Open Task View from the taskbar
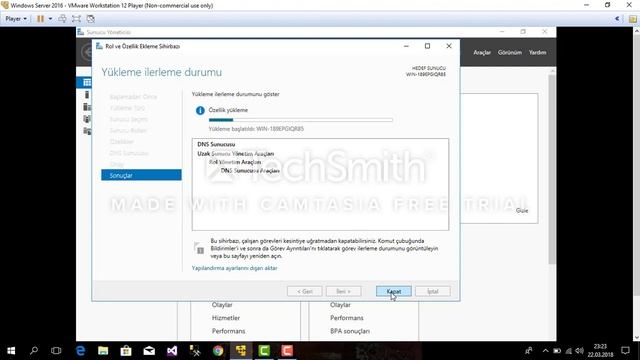This screenshot has width=640, height=360. coord(56,351)
